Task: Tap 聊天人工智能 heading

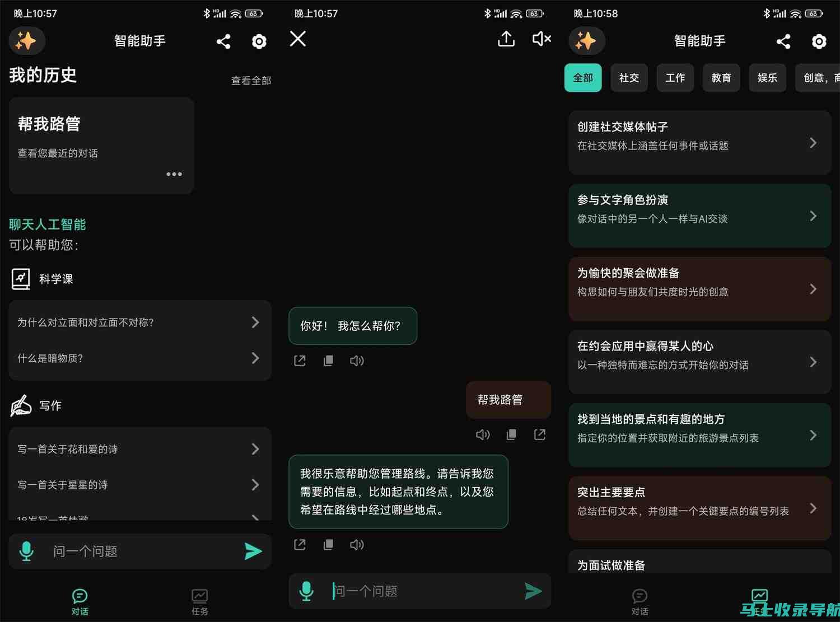Action: pyautogui.click(x=48, y=225)
